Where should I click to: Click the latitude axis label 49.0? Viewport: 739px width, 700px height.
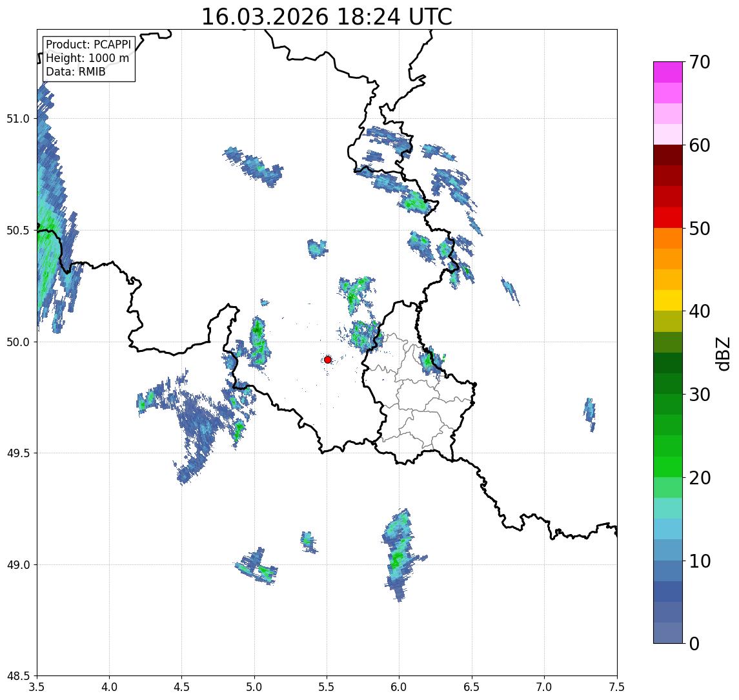click(x=18, y=564)
